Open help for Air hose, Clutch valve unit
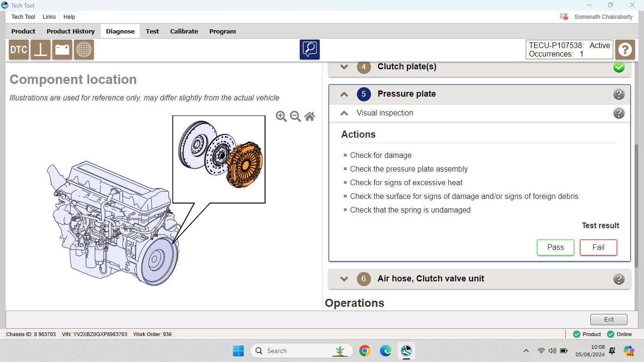 pos(619,279)
